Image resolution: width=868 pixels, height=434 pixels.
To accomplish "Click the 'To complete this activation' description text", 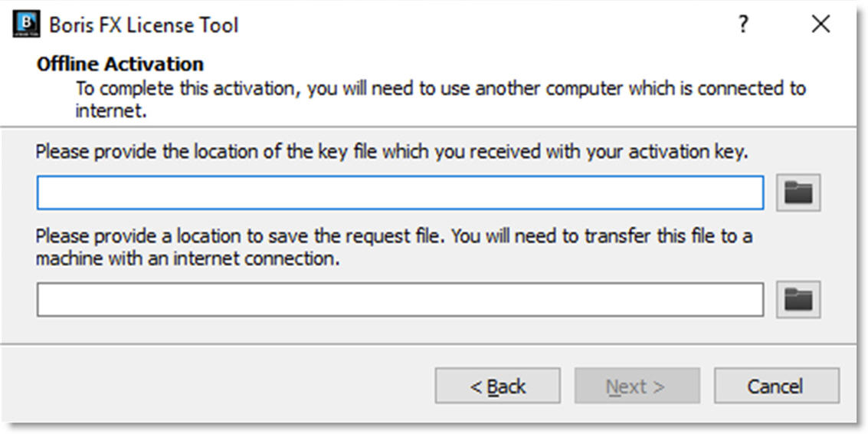I will [x=441, y=99].
